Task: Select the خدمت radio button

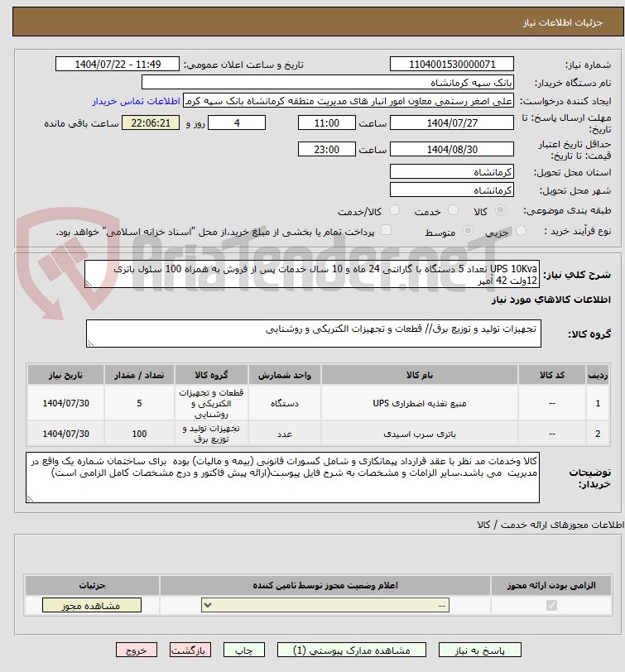Action: pos(453,210)
